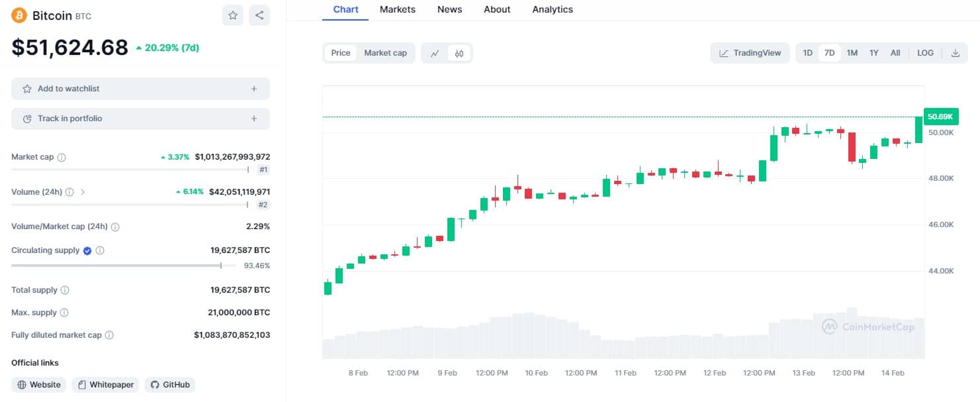Expand Add to watlist plus
This screenshot has width=980, height=402.
[253, 89]
